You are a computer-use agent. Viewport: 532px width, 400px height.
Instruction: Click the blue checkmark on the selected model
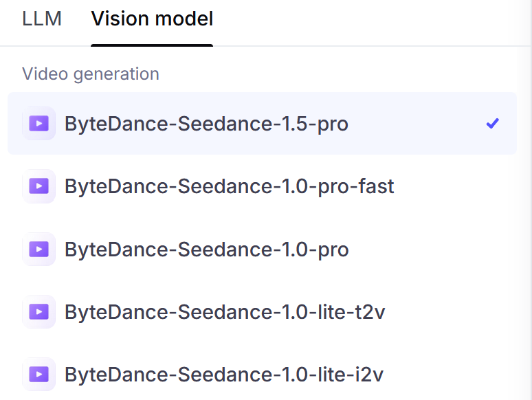(492, 124)
